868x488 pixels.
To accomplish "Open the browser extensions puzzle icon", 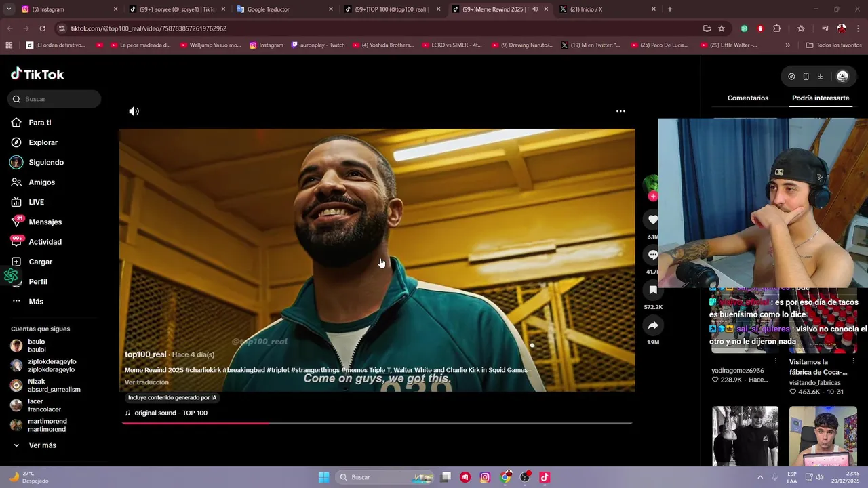I will [777, 28].
